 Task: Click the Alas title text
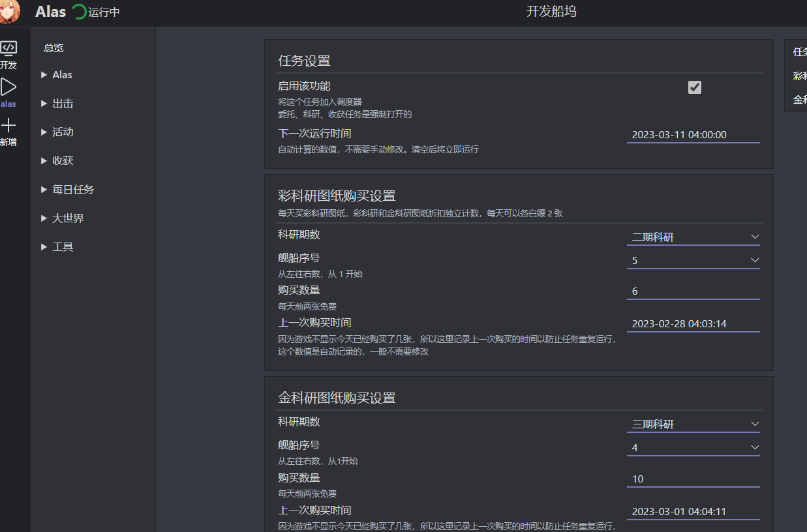(51, 12)
